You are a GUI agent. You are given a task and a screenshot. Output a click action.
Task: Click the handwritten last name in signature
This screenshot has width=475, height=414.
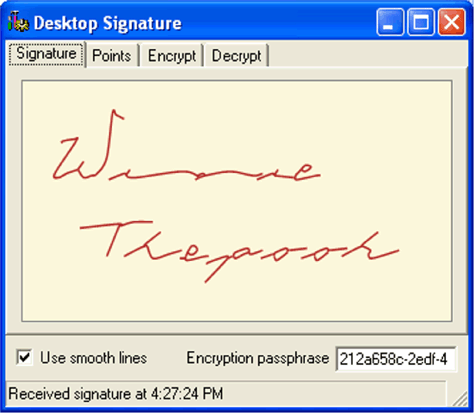[x=239, y=252]
